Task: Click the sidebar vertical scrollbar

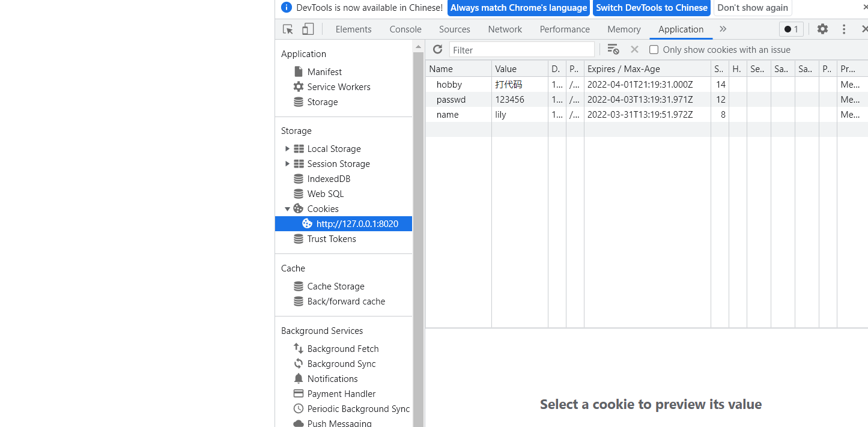Action: click(418, 240)
